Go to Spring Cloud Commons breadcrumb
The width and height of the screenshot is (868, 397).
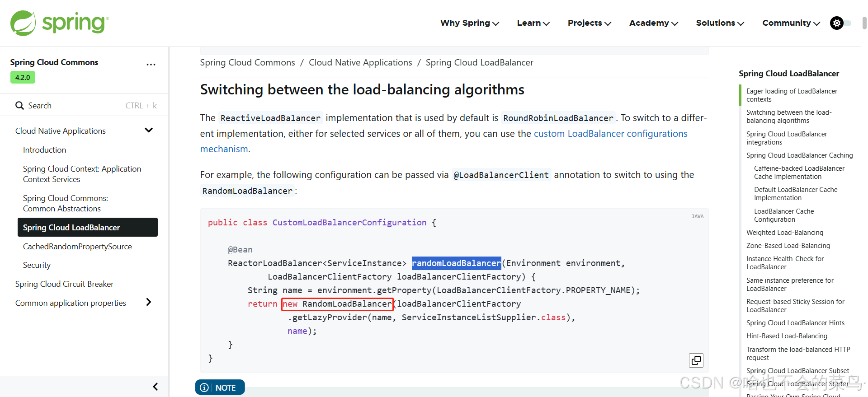pos(247,62)
